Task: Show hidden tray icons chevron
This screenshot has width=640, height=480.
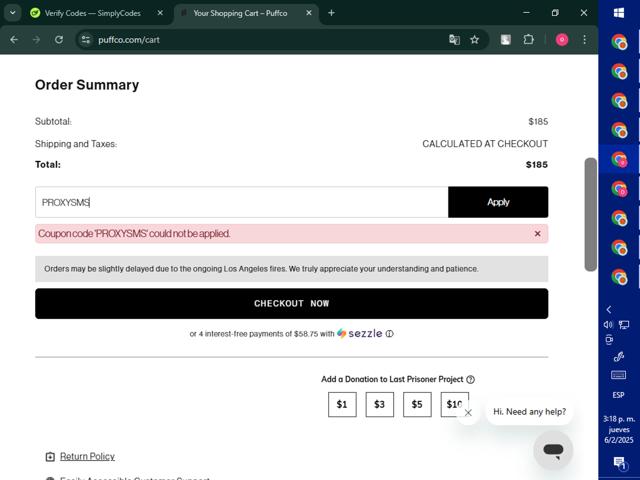Action: click(609, 309)
